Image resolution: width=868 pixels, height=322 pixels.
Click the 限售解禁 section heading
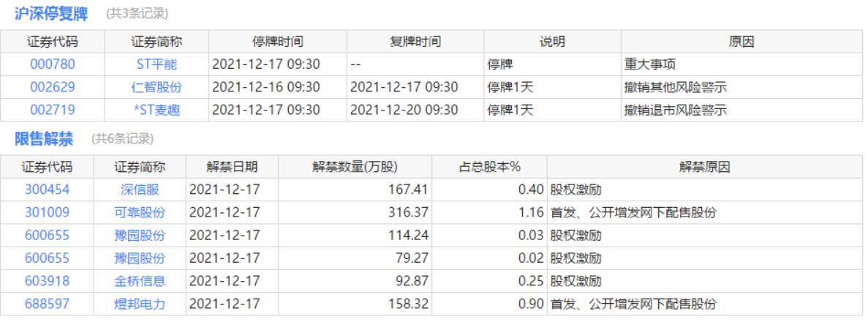(44, 139)
